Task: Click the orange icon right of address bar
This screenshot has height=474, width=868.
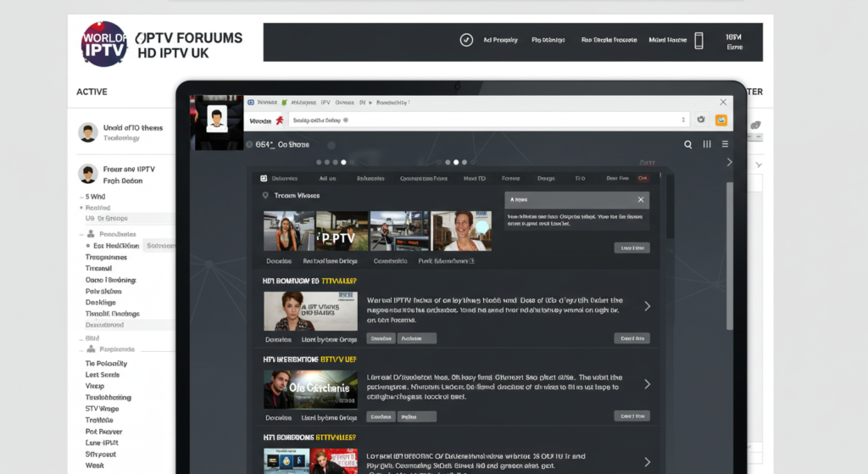Action: tap(721, 120)
